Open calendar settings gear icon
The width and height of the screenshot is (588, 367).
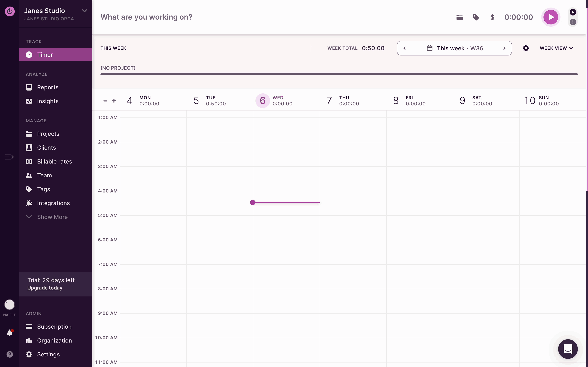[526, 48]
